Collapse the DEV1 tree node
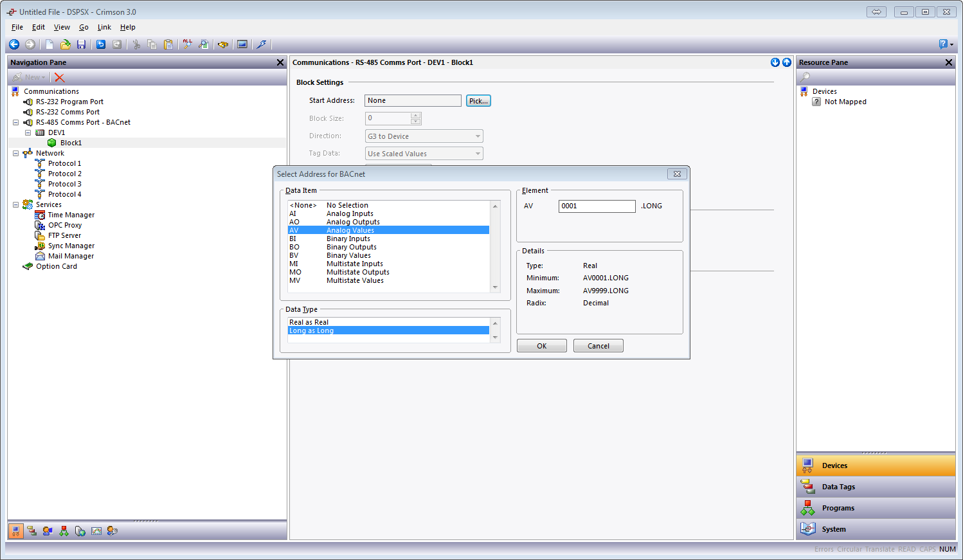The width and height of the screenshot is (963, 560). pos(28,132)
